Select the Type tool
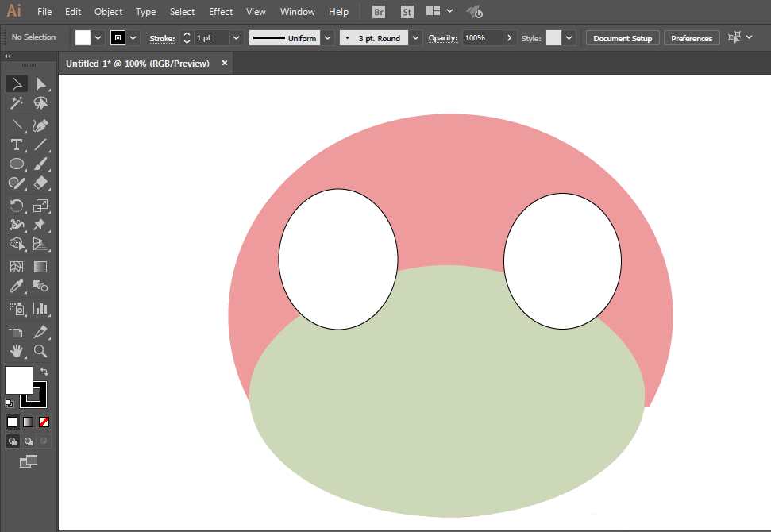Image resolution: width=771 pixels, height=532 pixels. pyautogui.click(x=16, y=145)
